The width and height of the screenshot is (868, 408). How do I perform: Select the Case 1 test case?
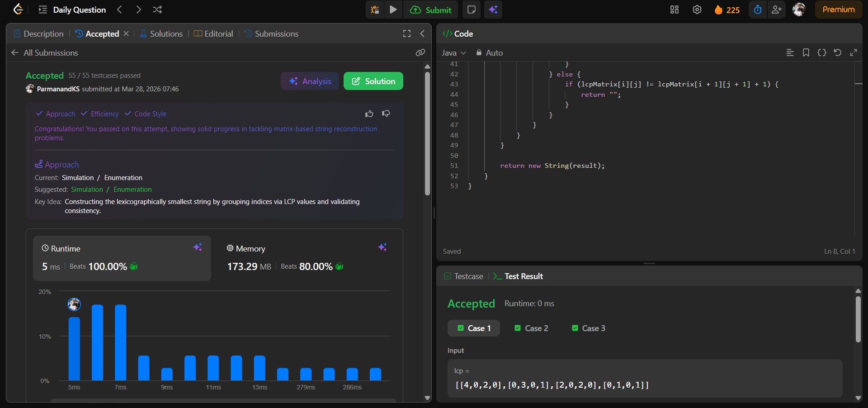(474, 328)
